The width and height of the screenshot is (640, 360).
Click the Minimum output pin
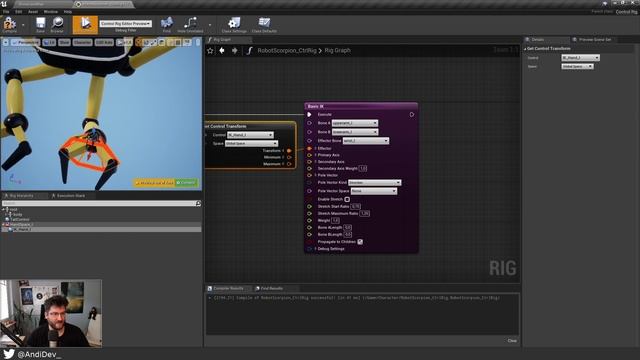[289, 157]
